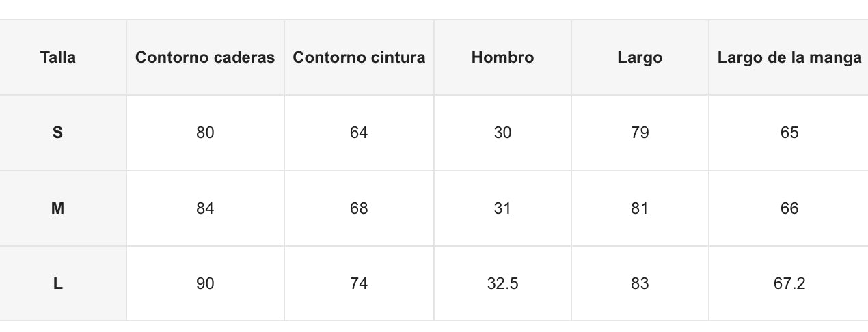
Task: Select waist value 68 for size M
Action: tap(359, 208)
